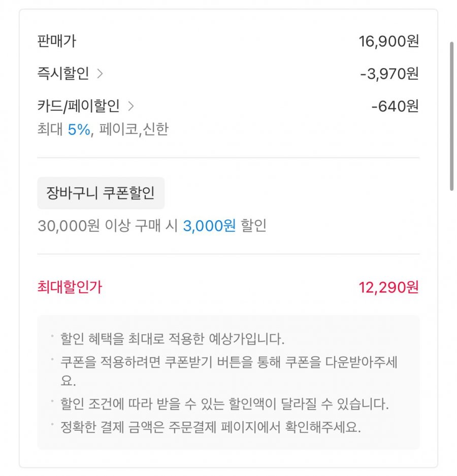Click the blue 3,000원 coupon amount
457x476 pixels.
(209, 226)
